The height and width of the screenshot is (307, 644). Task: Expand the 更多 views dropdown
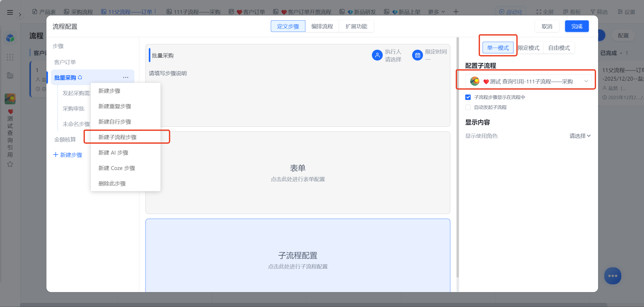pyautogui.click(x=436, y=12)
